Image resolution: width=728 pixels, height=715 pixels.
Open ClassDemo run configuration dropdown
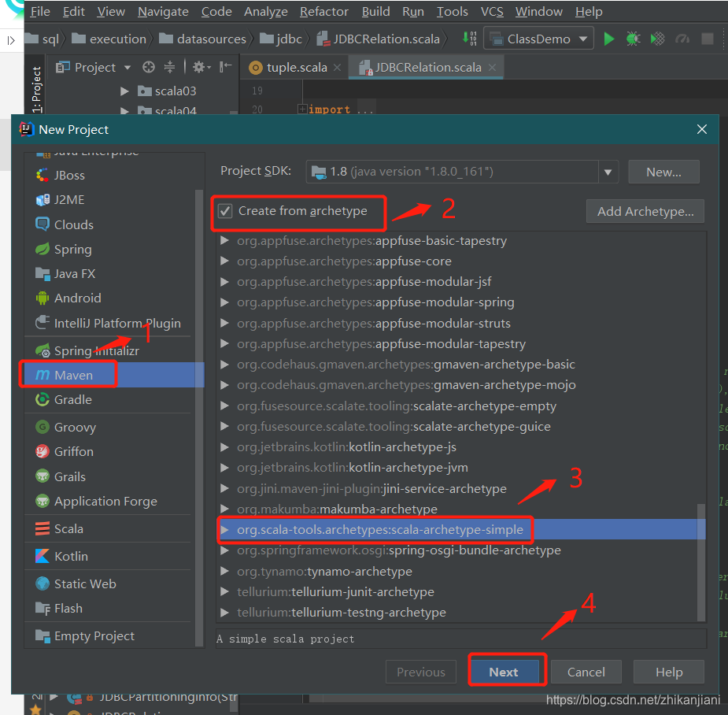point(538,39)
